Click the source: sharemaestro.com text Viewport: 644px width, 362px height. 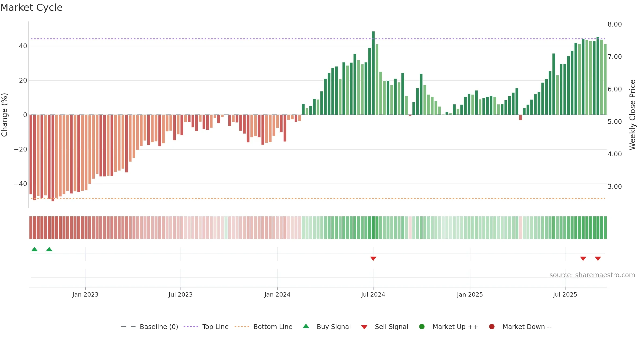point(592,275)
